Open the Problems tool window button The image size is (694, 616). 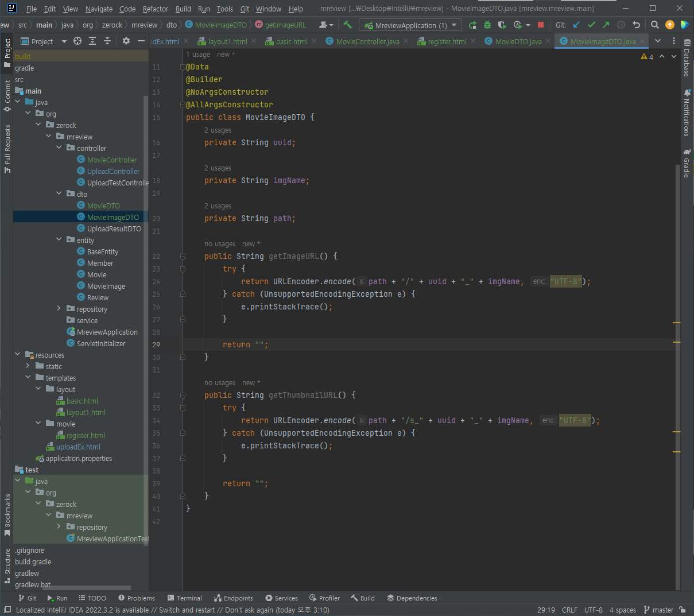[x=137, y=598]
